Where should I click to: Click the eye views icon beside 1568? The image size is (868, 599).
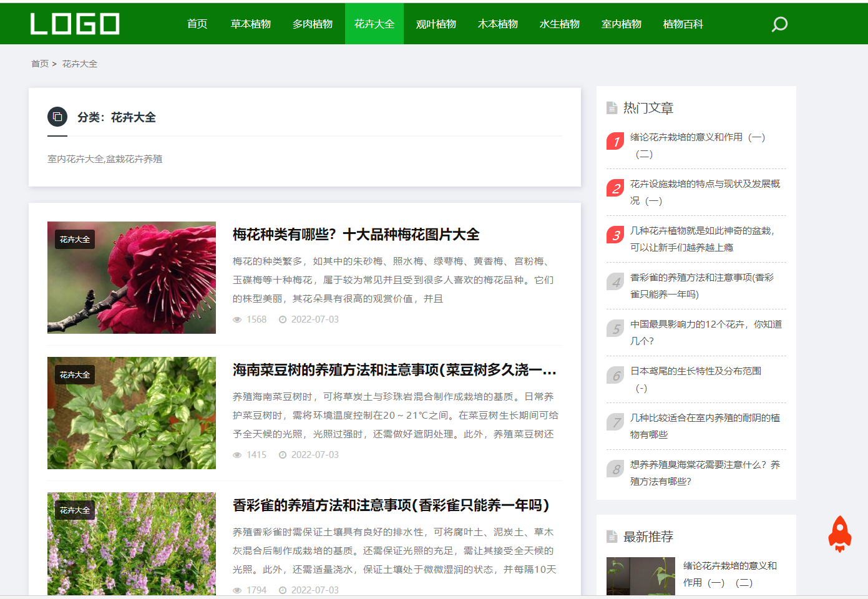click(237, 319)
